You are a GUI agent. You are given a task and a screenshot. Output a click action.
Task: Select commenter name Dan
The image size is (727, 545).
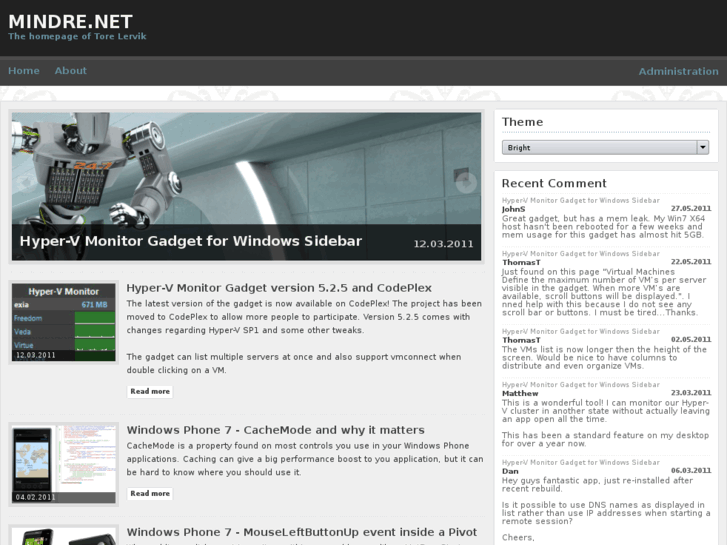pos(510,471)
